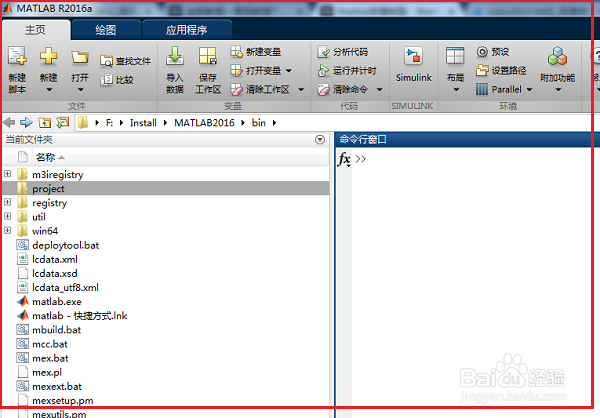Click Set Path (设置路径)

click(x=501, y=70)
